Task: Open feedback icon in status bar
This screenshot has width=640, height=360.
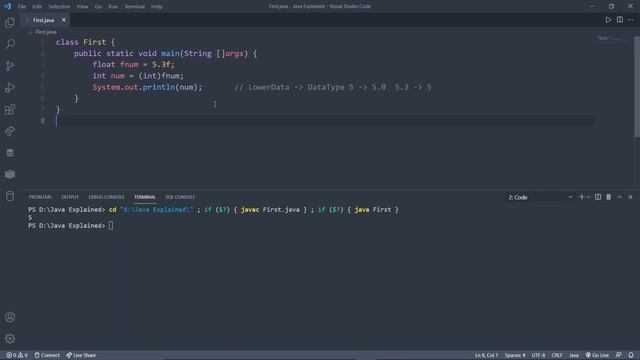Action: (x=619, y=355)
